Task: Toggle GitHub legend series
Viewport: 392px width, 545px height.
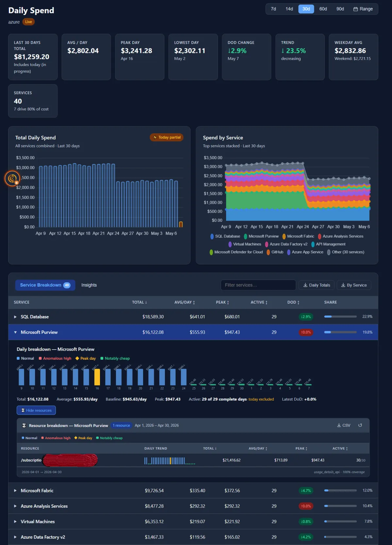Action: pos(275,252)
